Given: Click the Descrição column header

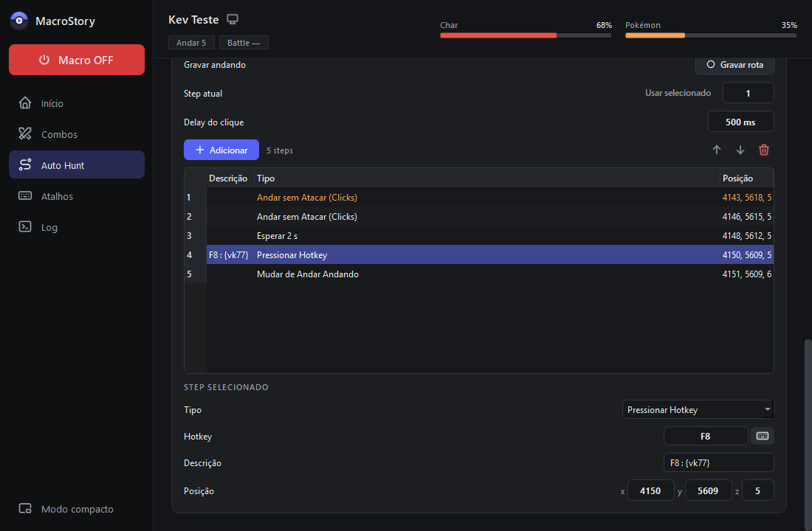Looking at the screenshot, I should click(x=230, y=178).
